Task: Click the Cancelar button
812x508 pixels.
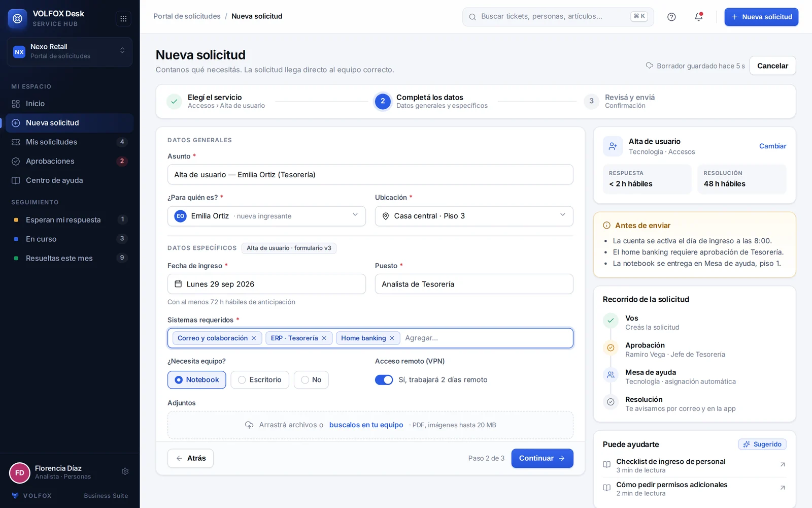Action: [772, 66]
